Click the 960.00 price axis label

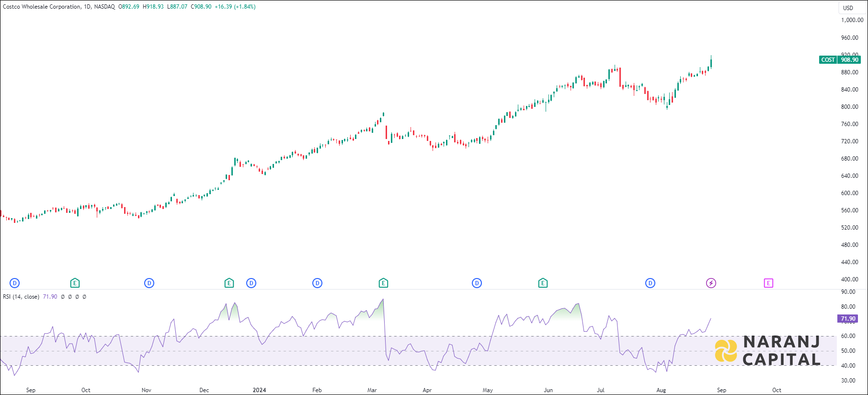coord(850,38)
